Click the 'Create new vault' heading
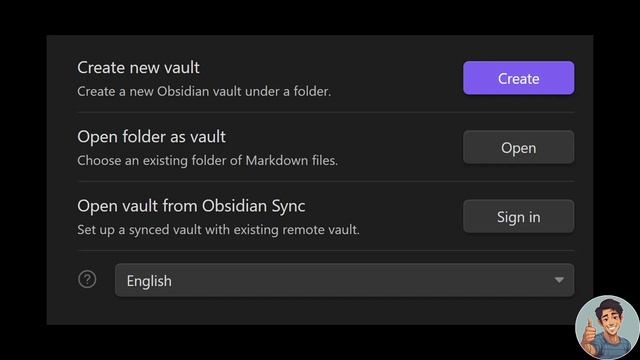Screen dimensions: 640x360 [138, 68]
